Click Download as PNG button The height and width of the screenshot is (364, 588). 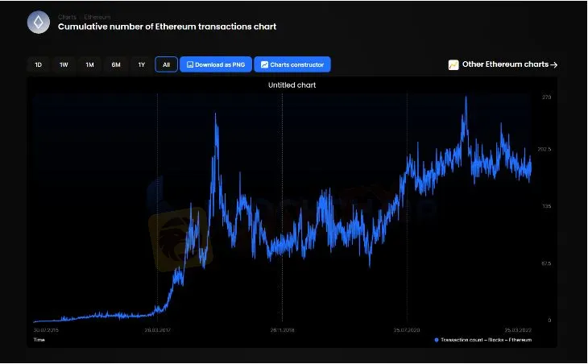[x=216, y=64]
